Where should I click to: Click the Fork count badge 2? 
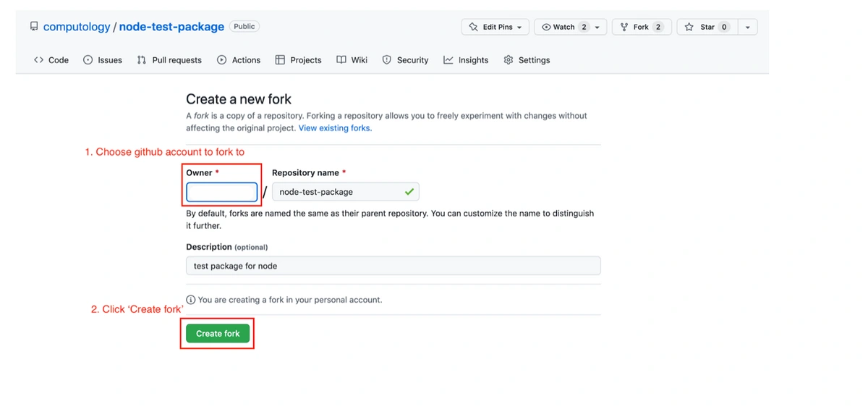pyautogui.click(x=658, y=27)
